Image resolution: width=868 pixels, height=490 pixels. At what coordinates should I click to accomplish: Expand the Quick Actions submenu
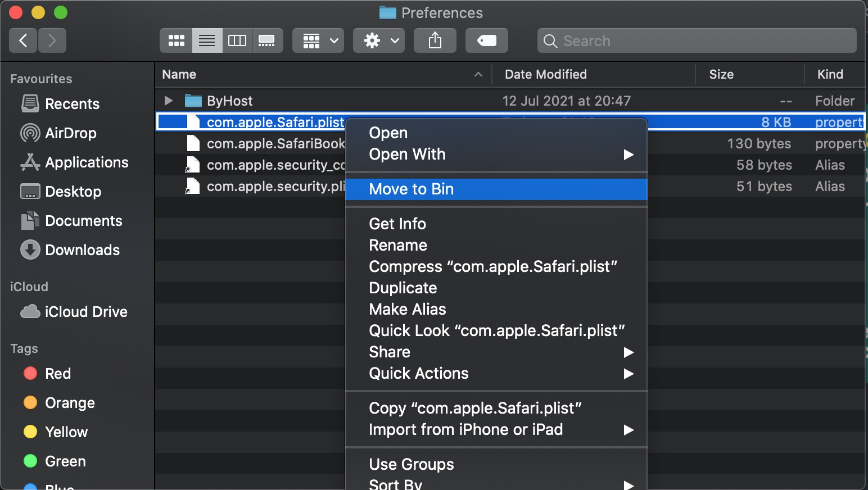click(496, 374)
